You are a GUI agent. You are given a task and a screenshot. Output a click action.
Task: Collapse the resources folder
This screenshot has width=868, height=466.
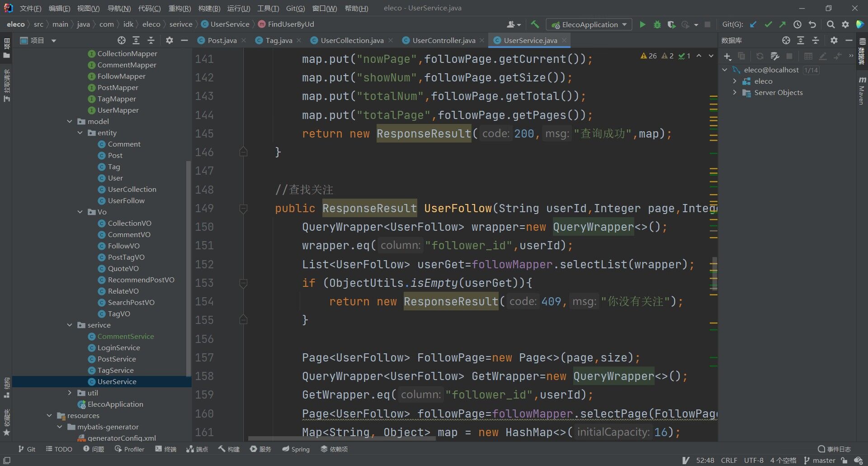click(x=49, y=415)
